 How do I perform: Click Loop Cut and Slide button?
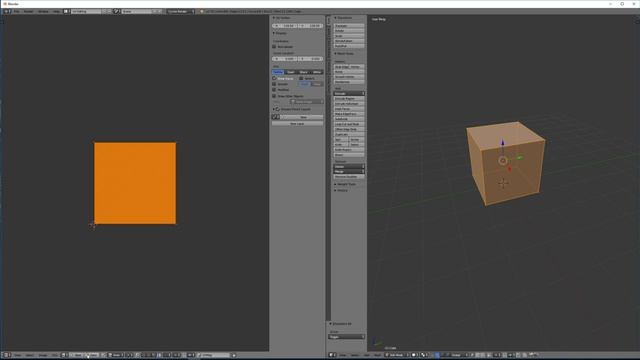coord(349,124)
